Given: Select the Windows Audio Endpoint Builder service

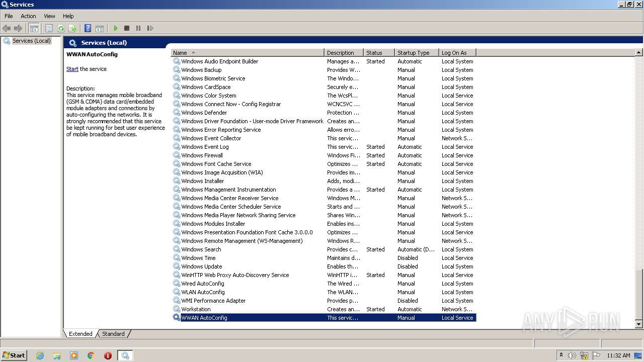Looking at the screenshot, I should pyautogui.click(x=324, y=61).
